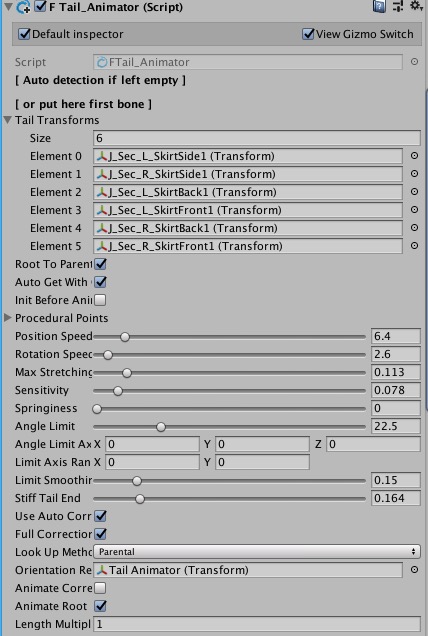The height and width of the screenshot is (636, 428).
Task: Open object picker for Element 1
Action: tap(414, 174)
